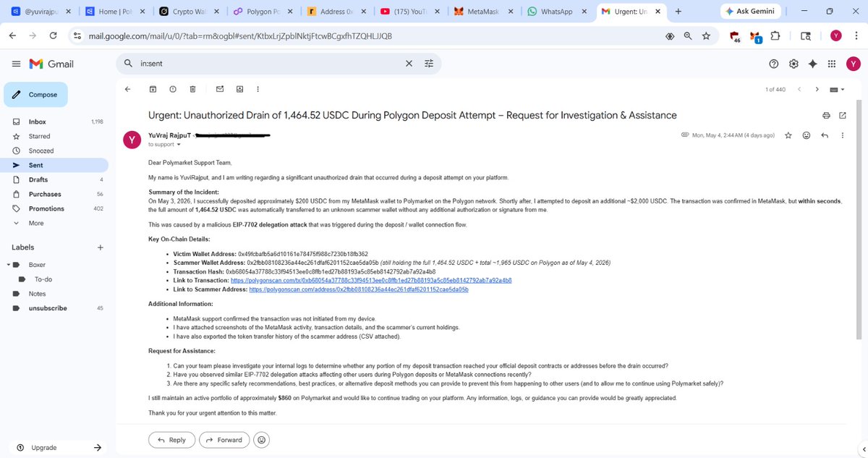Bookmark this tab with star icon
The width and height of the screenshot is (868, 458).
706,35
